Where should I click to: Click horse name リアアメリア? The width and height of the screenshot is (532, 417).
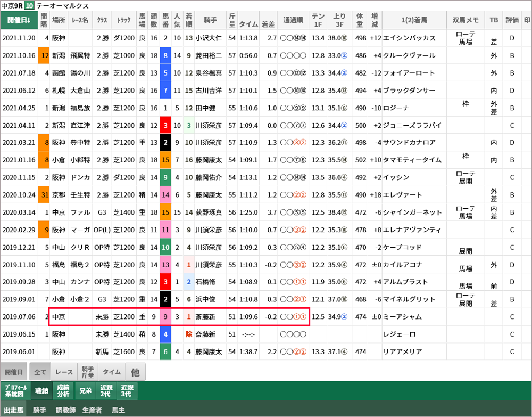pyautogui.click(x=403, y=352)
